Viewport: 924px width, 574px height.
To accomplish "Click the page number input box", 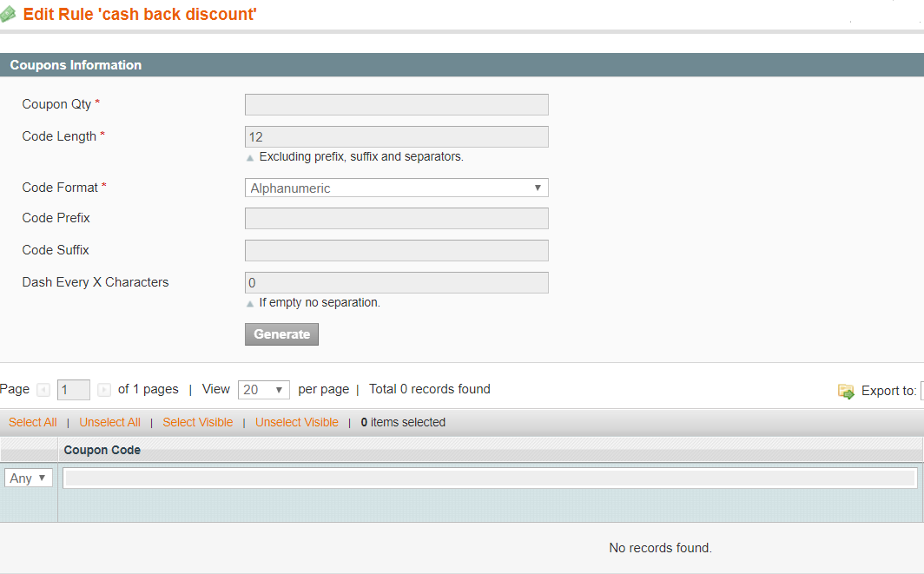I will click(74, 390).
